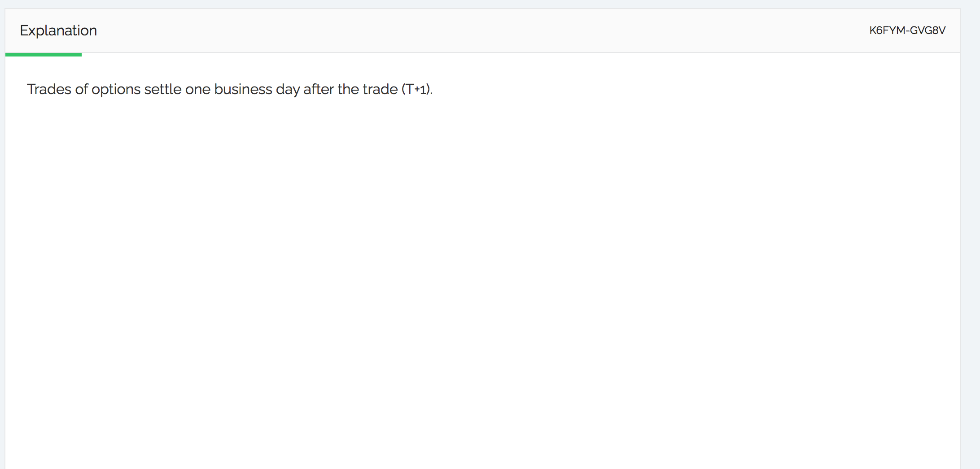Click the gray page margin right of panel

pos(971,224)
